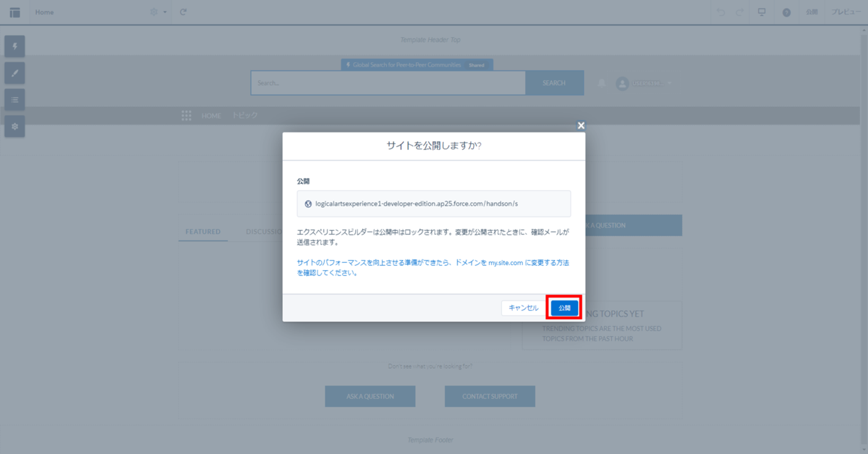Open the Home page selector
The height and width of the screenshot is (454, 868).
point(45,12)
